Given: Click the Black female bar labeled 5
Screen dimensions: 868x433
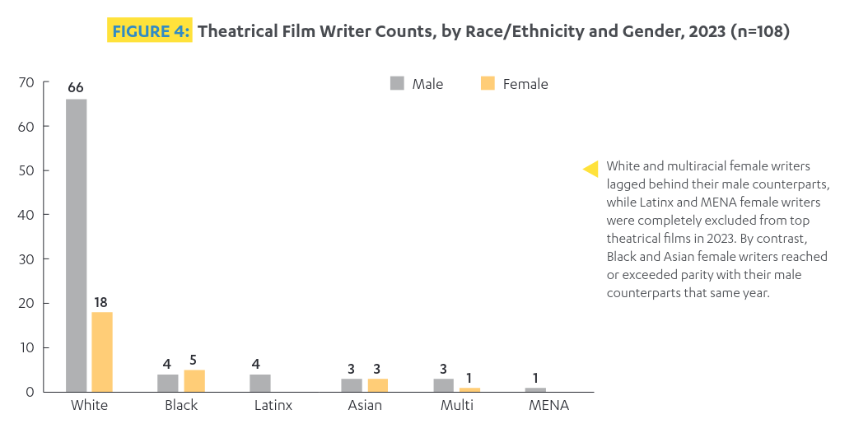Looking at the screenshot, I should coord(194,380).
